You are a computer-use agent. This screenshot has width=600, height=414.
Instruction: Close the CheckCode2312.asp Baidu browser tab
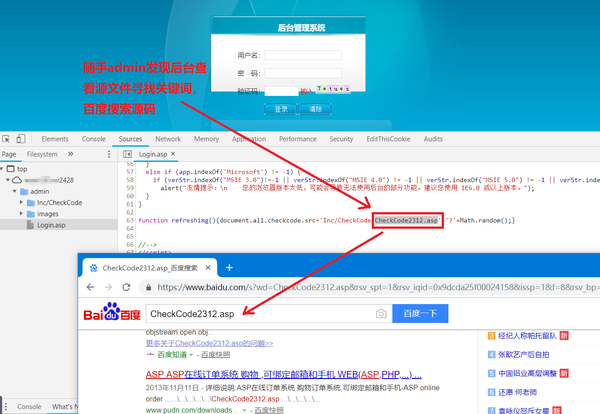click(208, 267)
